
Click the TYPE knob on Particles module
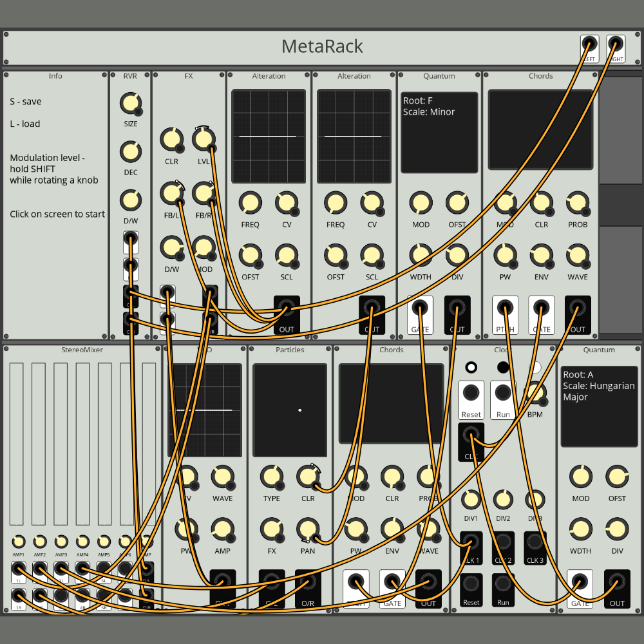pyautogui.click(x=271, y=477)
